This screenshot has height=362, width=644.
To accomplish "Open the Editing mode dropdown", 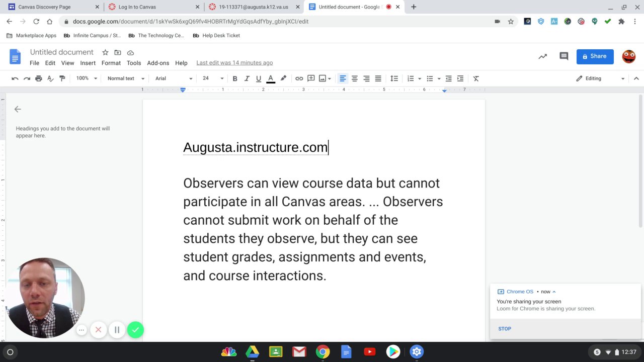I will [x=600, y=78].
